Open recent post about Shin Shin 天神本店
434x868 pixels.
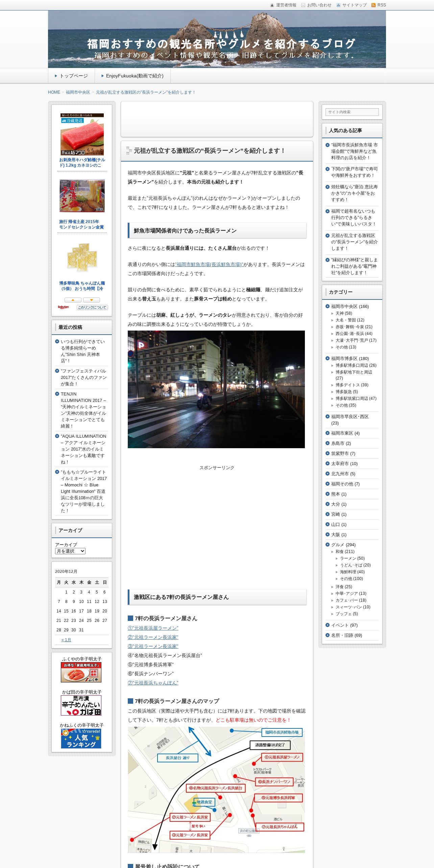click(x=83, y=351)
